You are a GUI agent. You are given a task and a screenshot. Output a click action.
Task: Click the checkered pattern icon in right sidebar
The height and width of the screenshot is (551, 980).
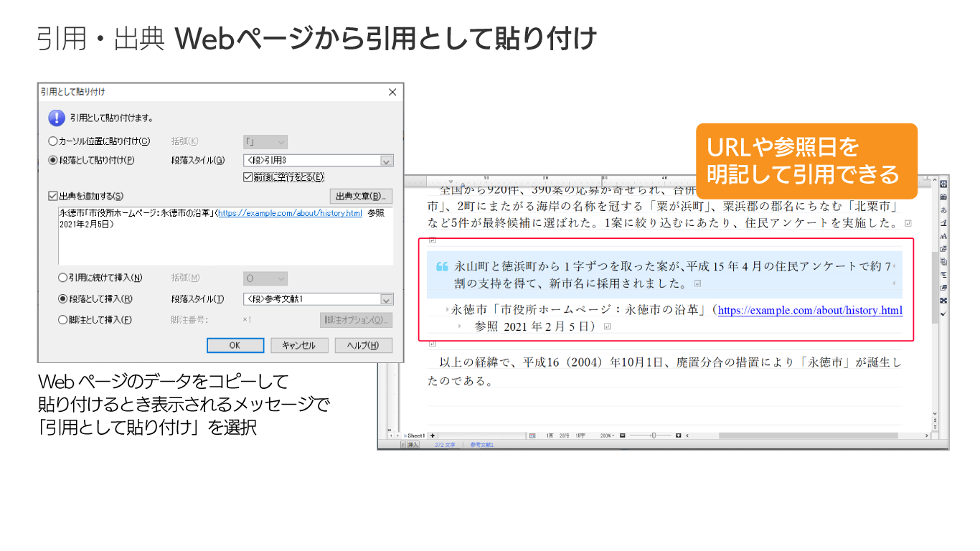[x=943, y=300]
